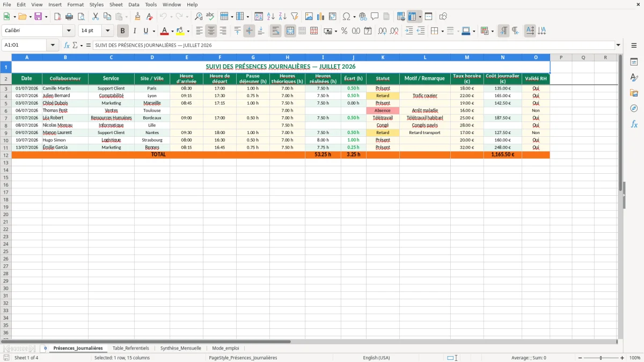Open the Styles menu
644x362 pixels.
97,4
